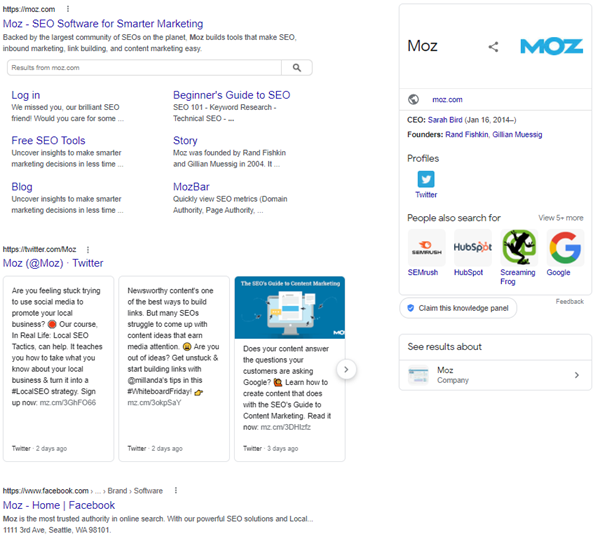This screenshot has width=602, height=541.
Task: Select the Screaming Frog logo thumbnail
Action: 519,248
